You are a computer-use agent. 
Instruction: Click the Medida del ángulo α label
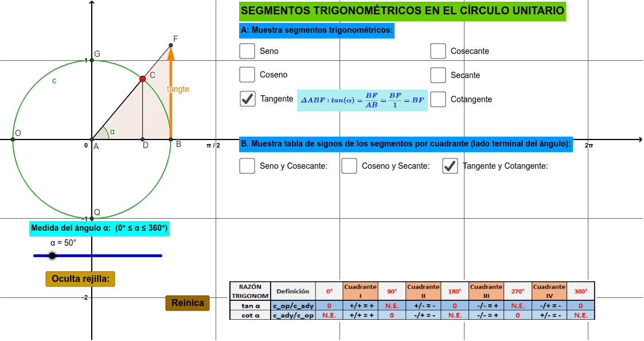(99, 228)
